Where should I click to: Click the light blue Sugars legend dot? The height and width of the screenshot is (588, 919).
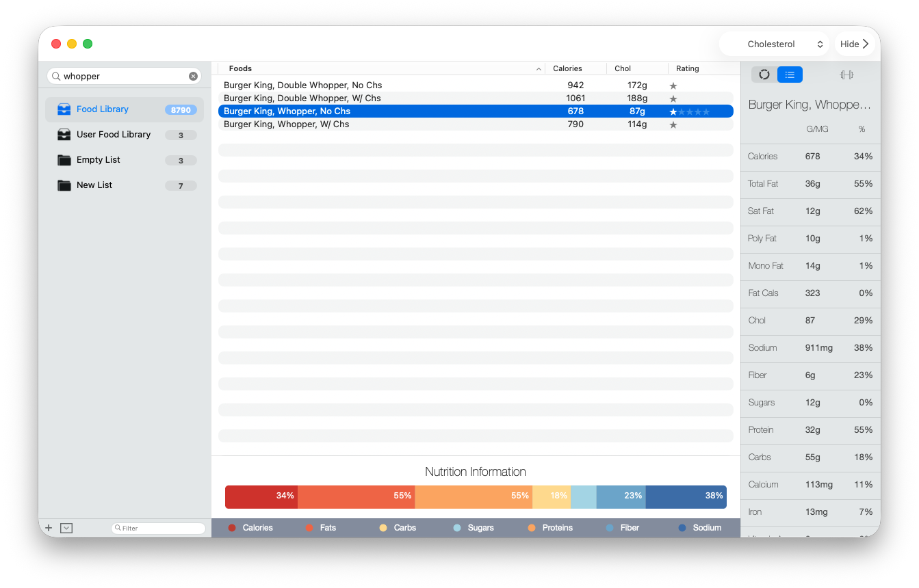coord(457,528)
